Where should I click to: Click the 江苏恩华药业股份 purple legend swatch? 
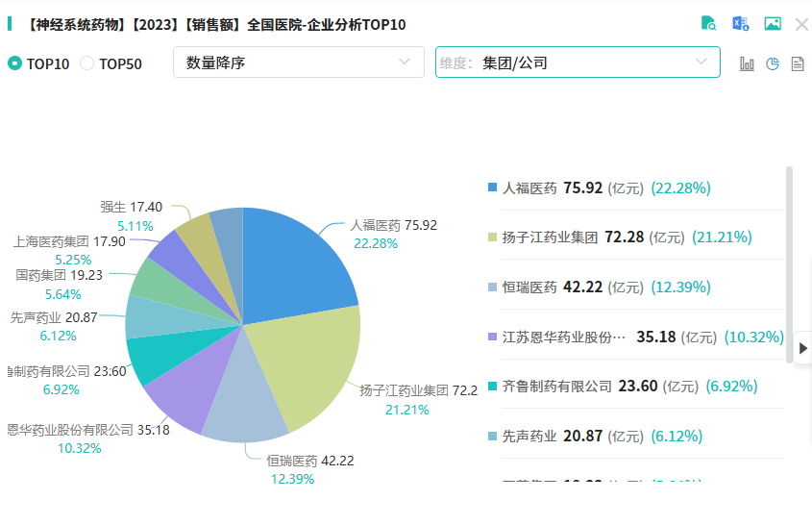coord(492,337)
